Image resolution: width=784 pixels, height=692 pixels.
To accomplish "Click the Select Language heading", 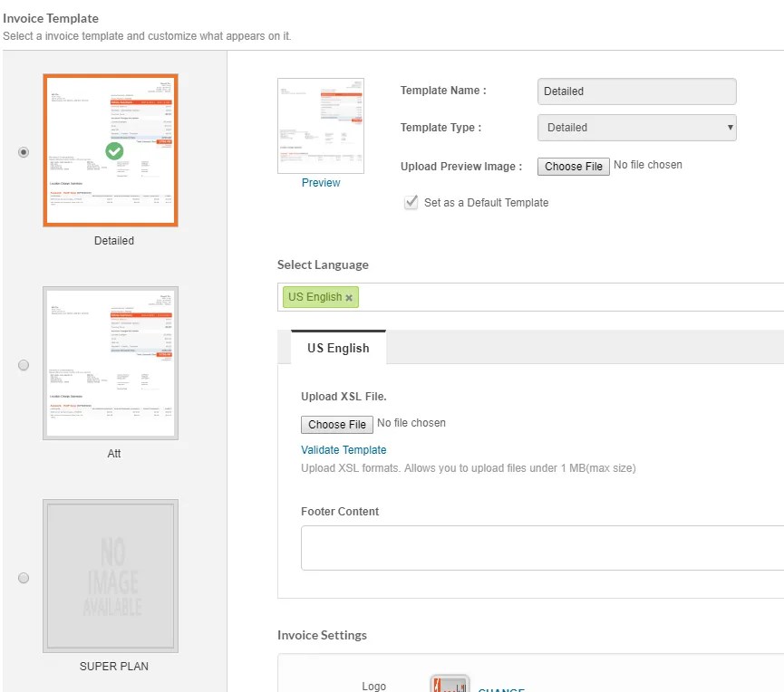I will (323, 264).
